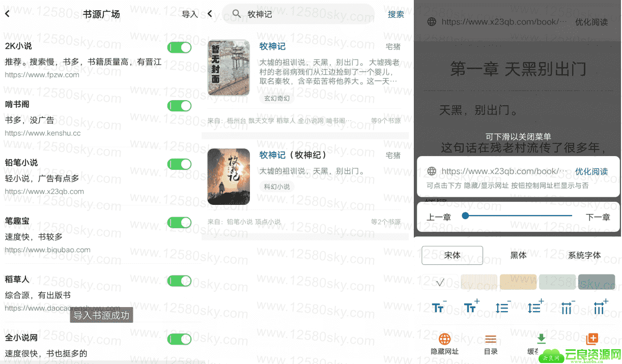Go to 下一章 next chapter

(x=598, y=217)
